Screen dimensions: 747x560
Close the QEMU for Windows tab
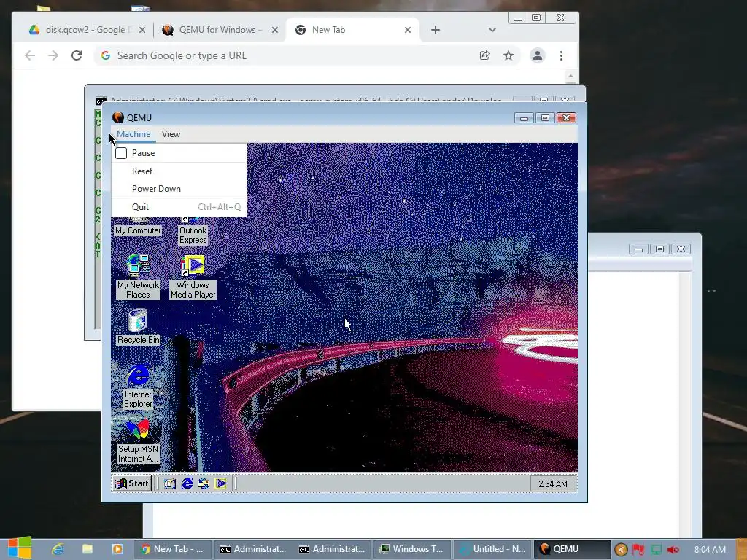(x=275, y=30)
